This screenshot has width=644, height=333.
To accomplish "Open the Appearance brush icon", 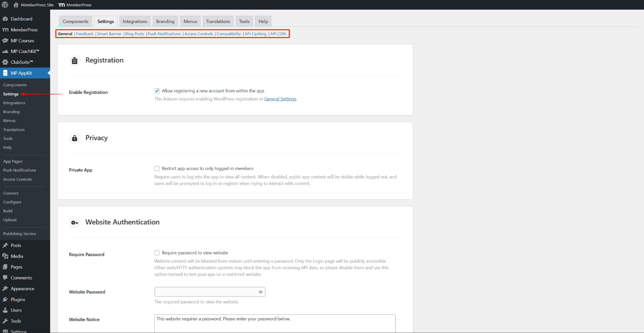I will 5,288.
